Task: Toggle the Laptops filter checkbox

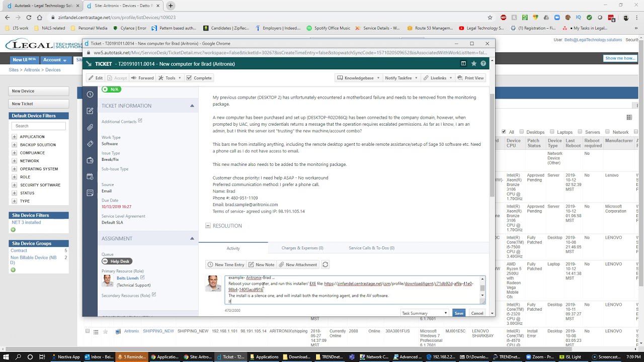Action: [x=551, y=132]
